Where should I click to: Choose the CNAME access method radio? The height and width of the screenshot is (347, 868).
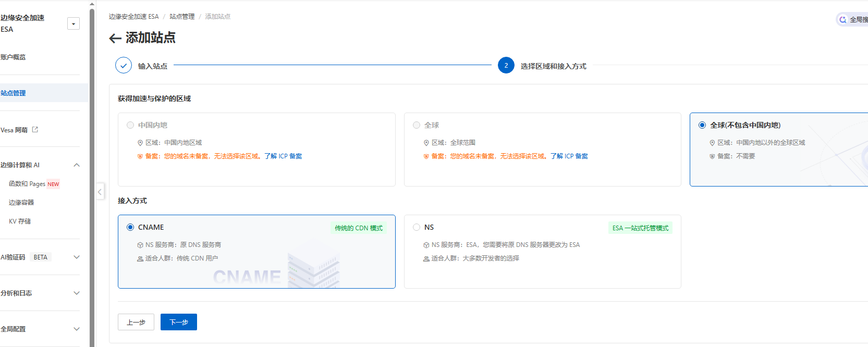[x=130, y=227]
